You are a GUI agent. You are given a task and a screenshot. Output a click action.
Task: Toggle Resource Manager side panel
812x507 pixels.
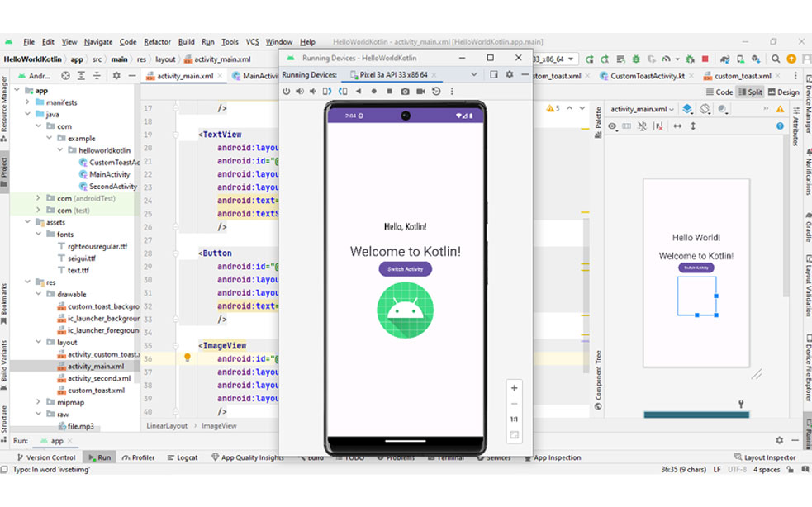(4, 109)
